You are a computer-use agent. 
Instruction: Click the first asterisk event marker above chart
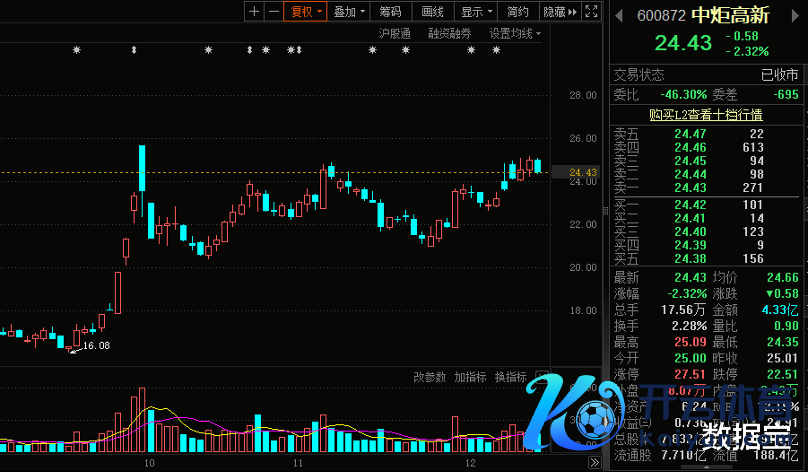click(x=76, y=50)
